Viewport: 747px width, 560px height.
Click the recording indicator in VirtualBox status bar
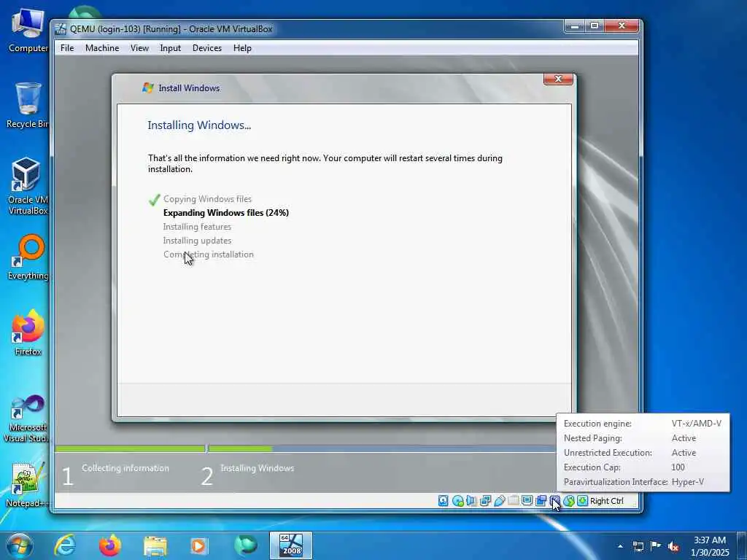[541, 500]
